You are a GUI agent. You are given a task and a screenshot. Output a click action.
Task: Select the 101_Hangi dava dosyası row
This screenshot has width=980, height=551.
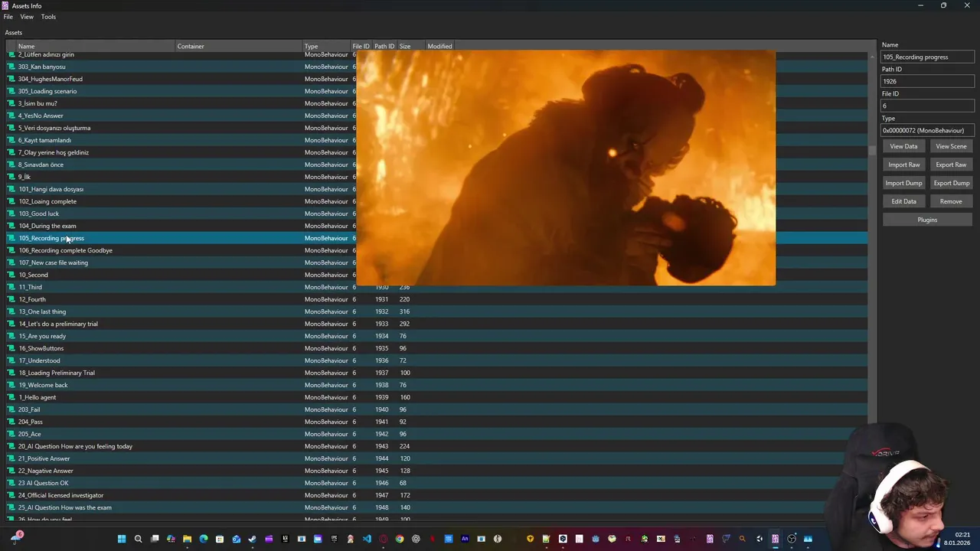point(436,189)
